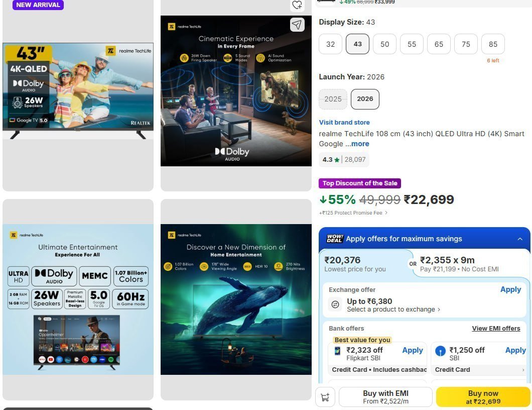Screen dimensions: 532x410
Task: Visit brand store link
Action: click(x=344, y=122)
